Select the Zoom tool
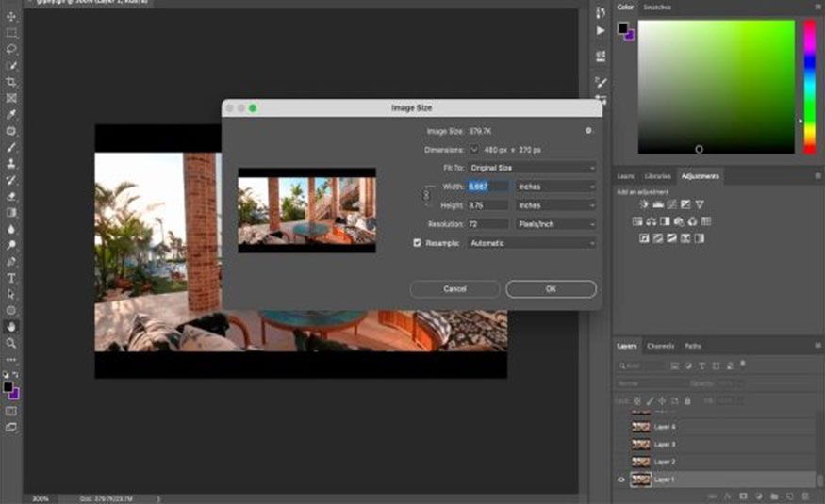The image size is (825, 504). (x=11, y=343)
